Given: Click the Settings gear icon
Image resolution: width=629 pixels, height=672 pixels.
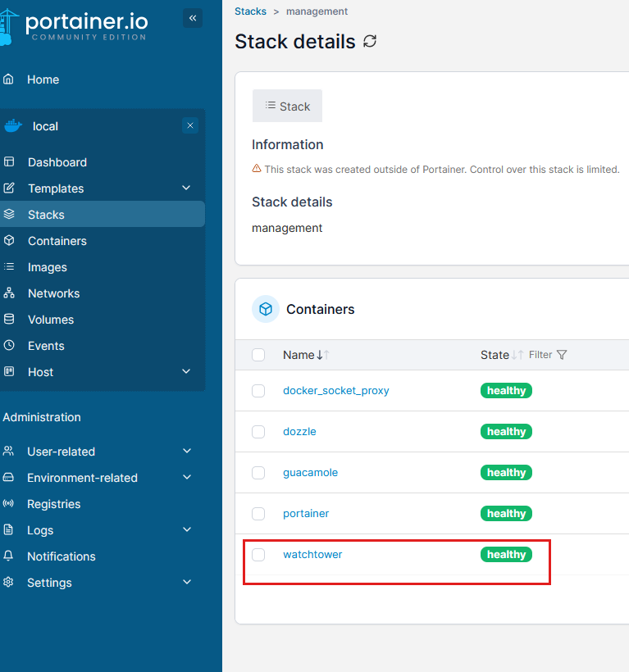Looking at the screenshot, I should [x=8, y=582].
